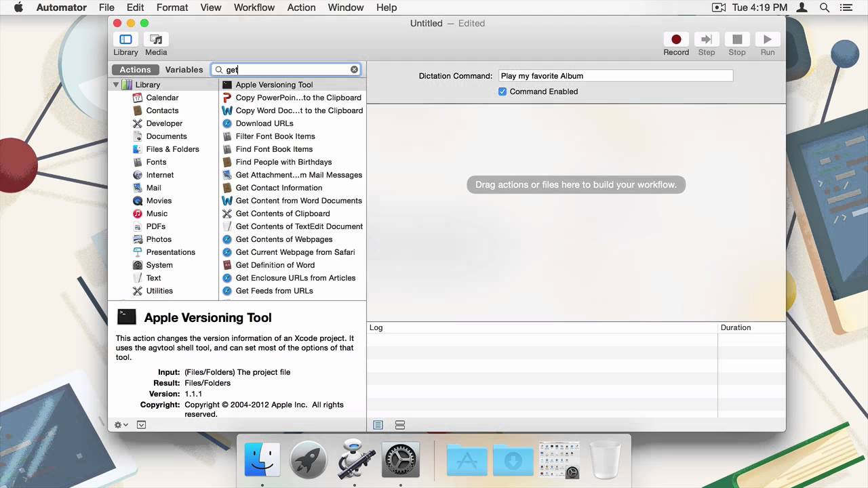Start recording with the Record button
Screen dimensions: 868x488
pos(676,40)
